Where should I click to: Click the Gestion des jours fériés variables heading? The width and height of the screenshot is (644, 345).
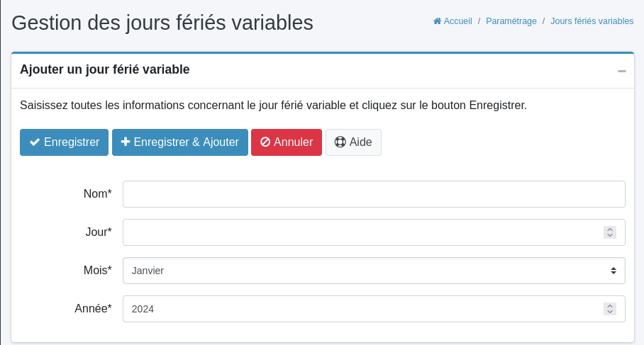pos(162,23)
